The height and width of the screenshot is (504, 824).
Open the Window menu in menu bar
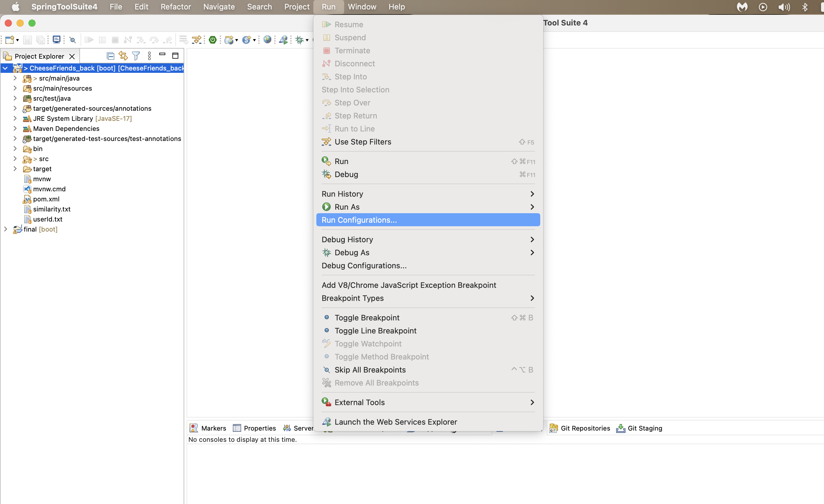coord(362,7)
